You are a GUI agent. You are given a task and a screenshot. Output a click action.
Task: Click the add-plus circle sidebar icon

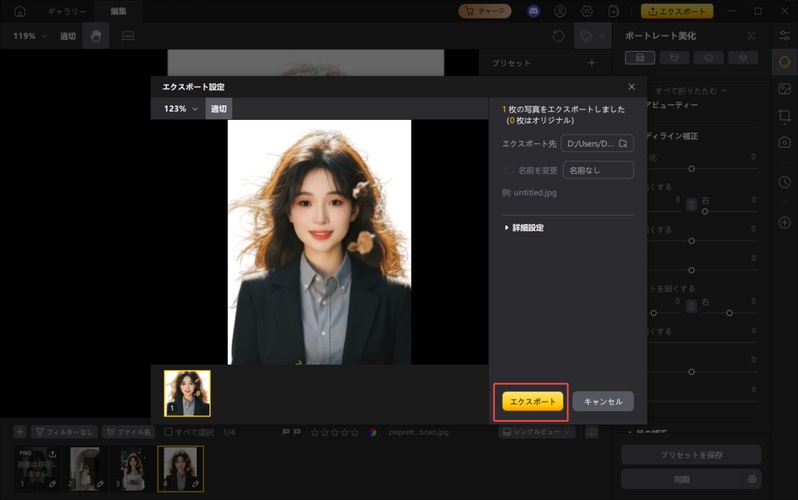coord(784,222)
